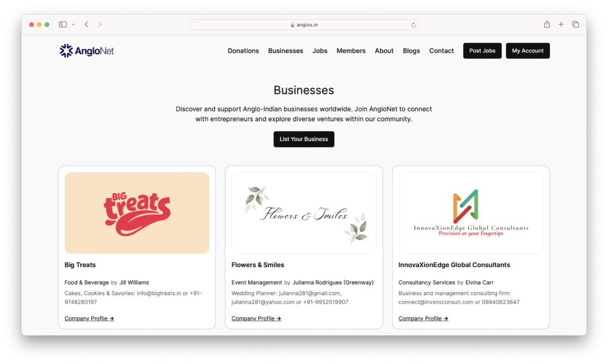Reload the page using the refresh icon
608x364 pixels.
pyautogui.click(x=413, y=25)
